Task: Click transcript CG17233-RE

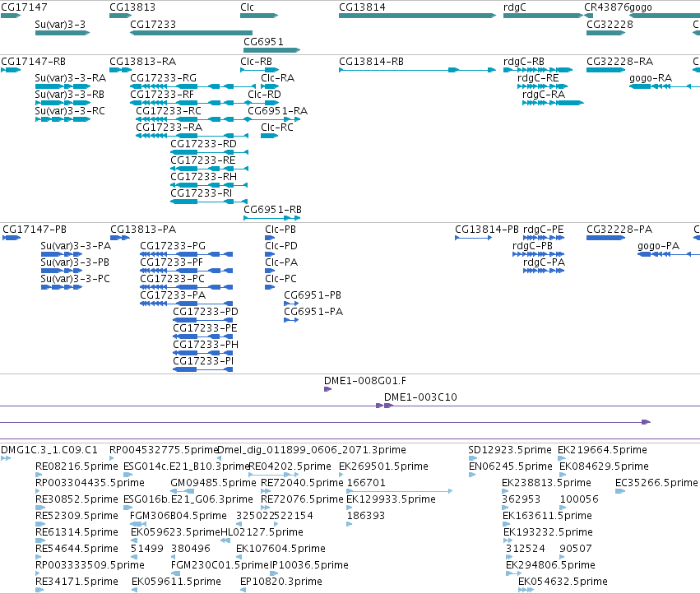Action: point(210,169)
